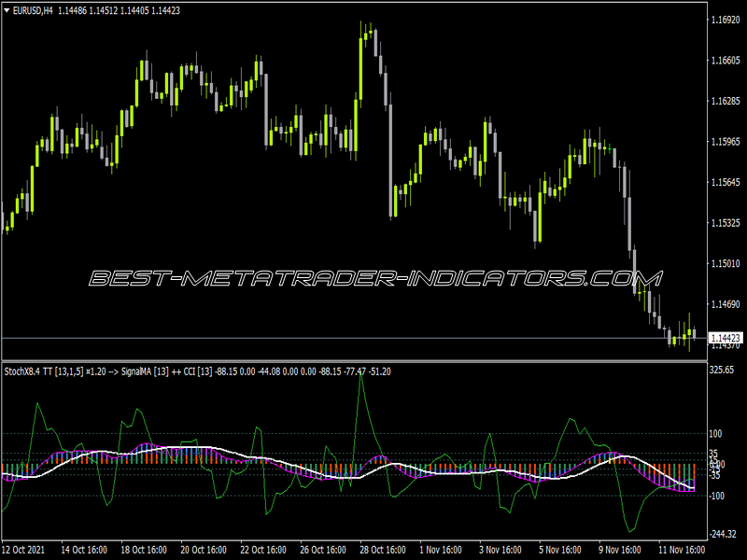Click the 18 Oct 16:00 time label

(144, 550)
